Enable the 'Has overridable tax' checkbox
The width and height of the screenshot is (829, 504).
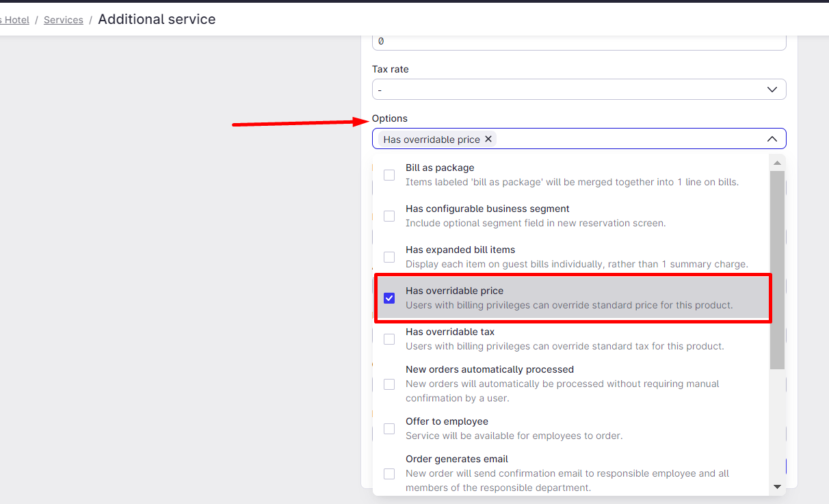(x=389, y=339)
